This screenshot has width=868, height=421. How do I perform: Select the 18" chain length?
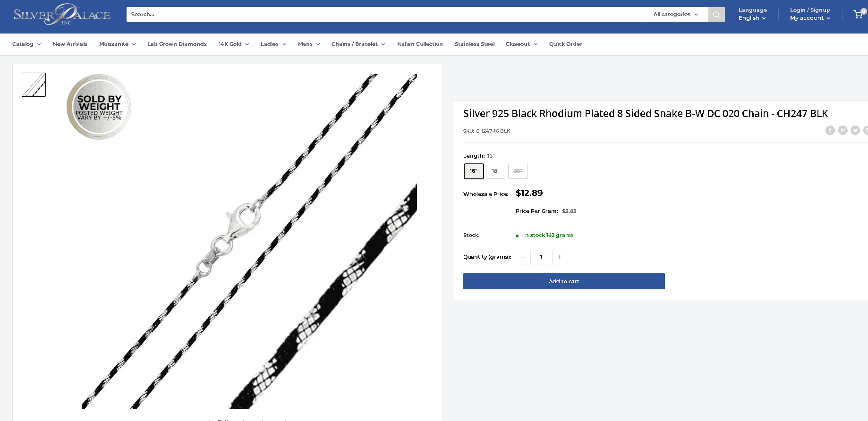pos(495,171)
